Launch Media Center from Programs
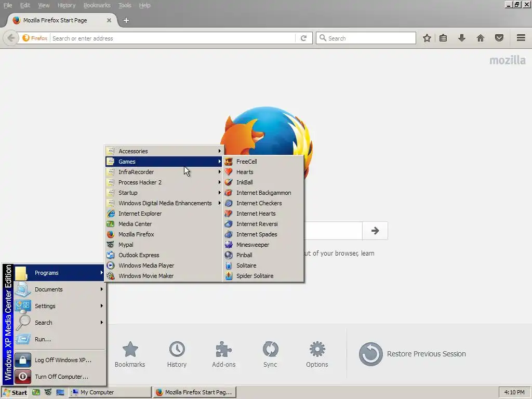The width and height of the screenshot is (532, 399). [x=164, y=224]
